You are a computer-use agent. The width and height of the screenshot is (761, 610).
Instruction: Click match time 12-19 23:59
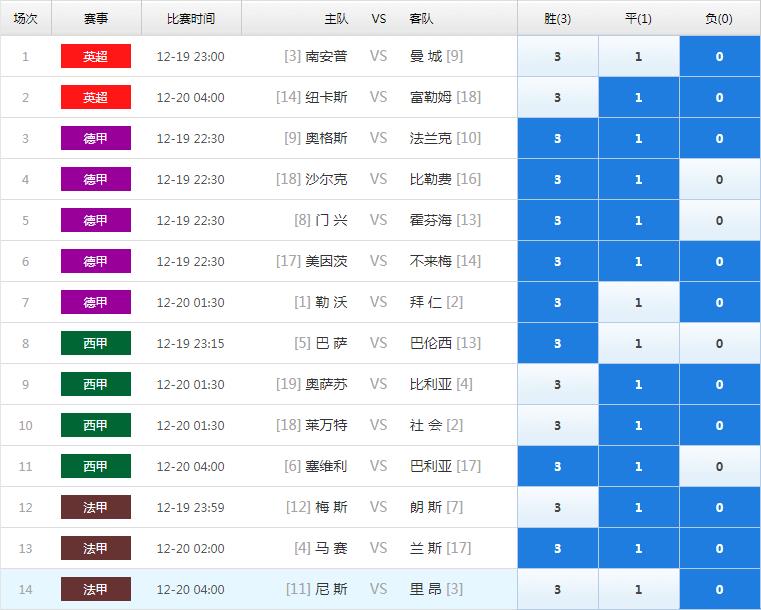click(x=191, y=508)
